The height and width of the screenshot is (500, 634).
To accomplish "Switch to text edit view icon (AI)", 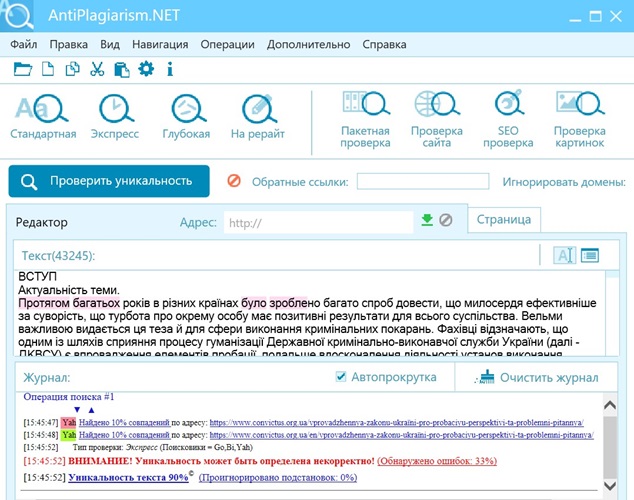I will tap(564, 255).
